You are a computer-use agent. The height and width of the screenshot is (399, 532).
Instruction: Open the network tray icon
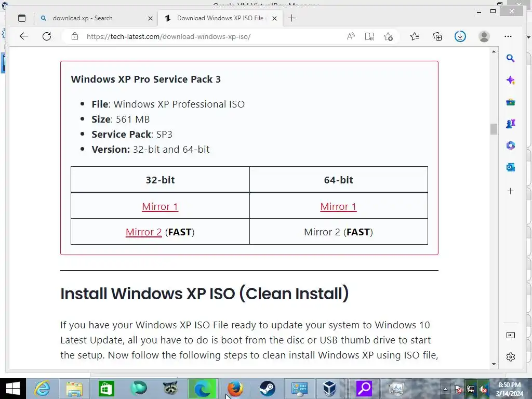[x=471, y=389]
